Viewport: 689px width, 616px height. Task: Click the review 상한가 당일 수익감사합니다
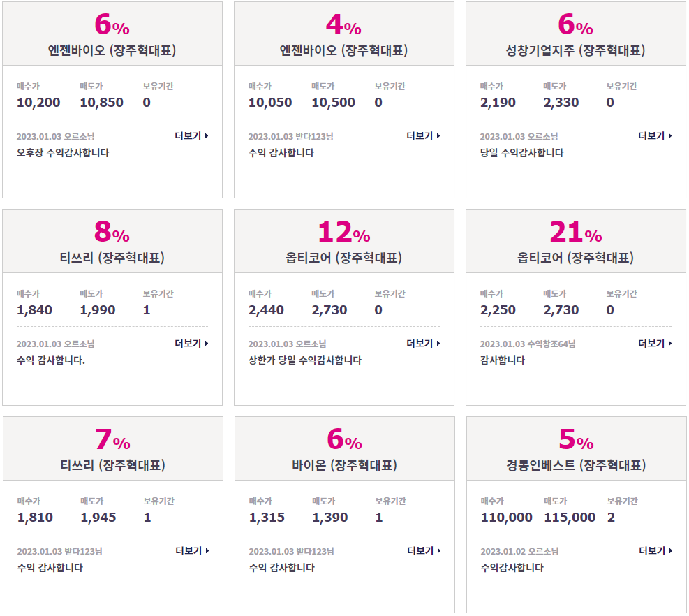(305, 360)
